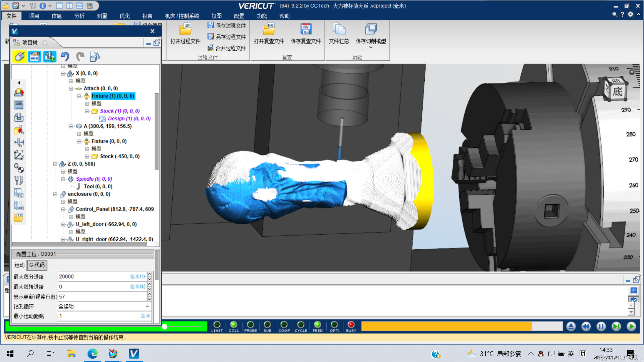This screenshot has width=644, height=362.
Task: Open Review File (打开复查文件)
Action: pos(269,34)
